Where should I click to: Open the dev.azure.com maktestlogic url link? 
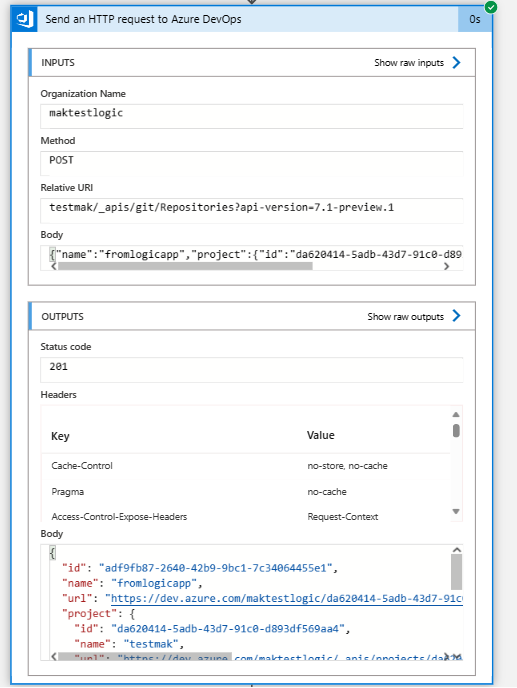pos(287,598)
